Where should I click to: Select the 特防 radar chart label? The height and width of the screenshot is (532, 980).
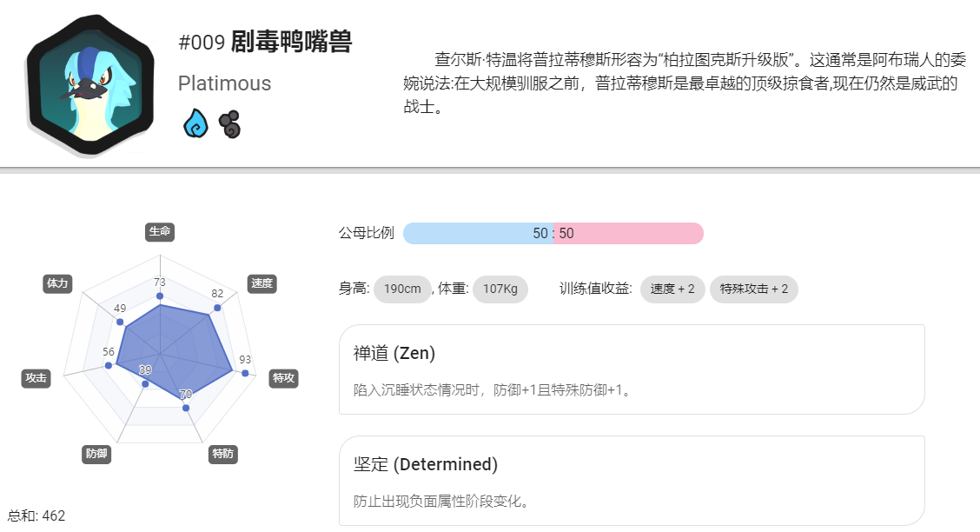[x=223, y=454]
